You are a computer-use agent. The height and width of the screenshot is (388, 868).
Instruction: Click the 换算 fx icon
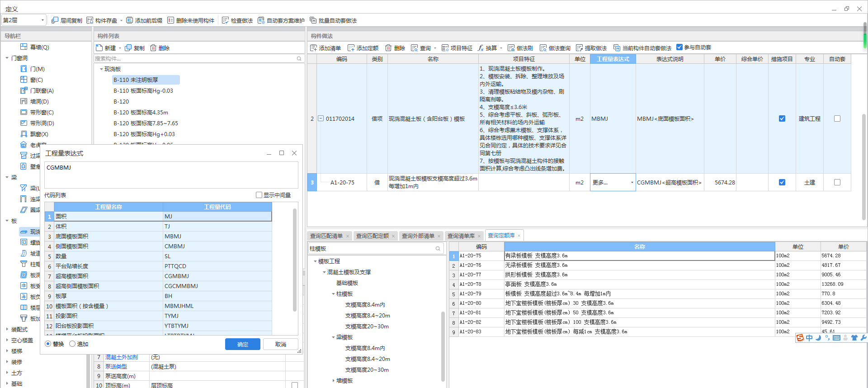[481, 48]
